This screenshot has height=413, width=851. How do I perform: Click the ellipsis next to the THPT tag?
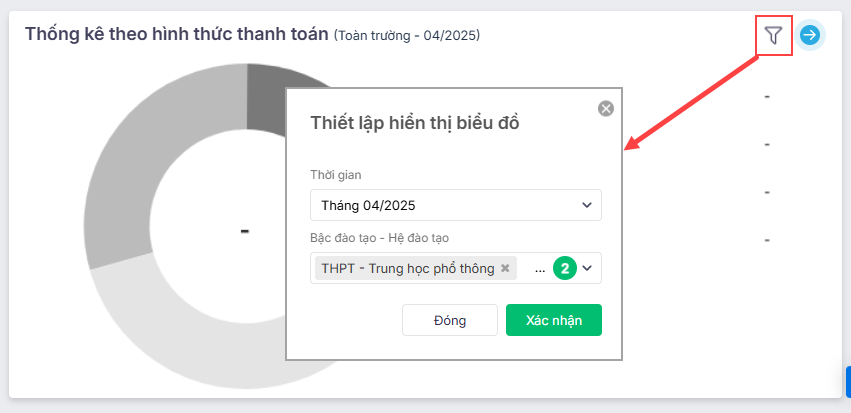pyautogui.click(x=539, y=269)
